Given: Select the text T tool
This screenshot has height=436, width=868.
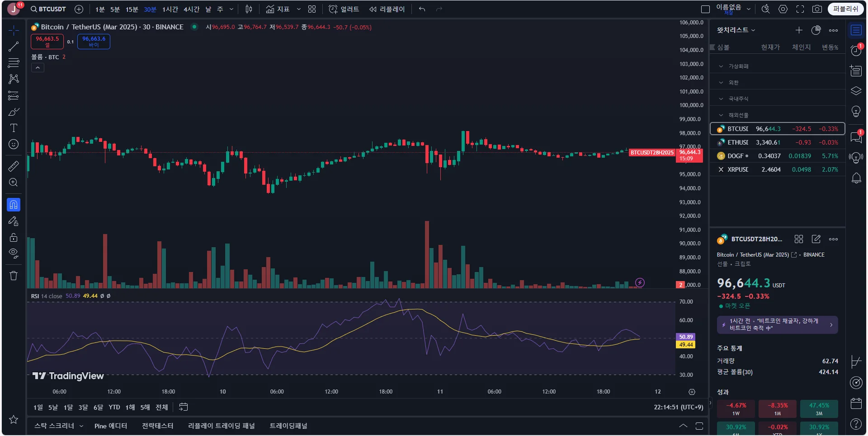Looking at the screenshot, I should coord(14,128).
